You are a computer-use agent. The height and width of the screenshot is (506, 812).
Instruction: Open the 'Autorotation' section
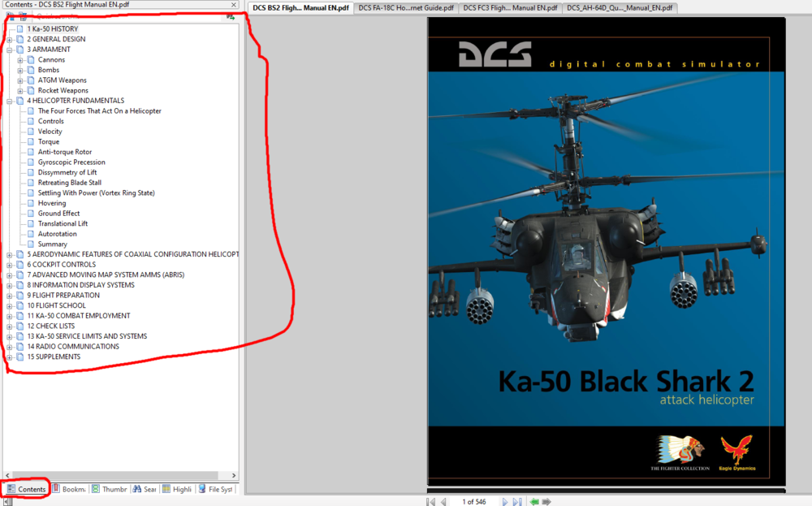coord(57,234)
